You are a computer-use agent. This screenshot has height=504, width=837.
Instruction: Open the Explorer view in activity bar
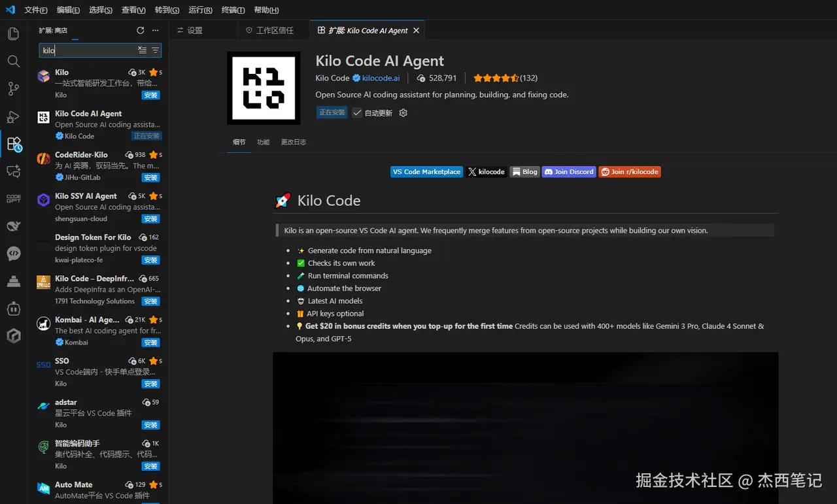pyautogui.click(x=13, y=34)
